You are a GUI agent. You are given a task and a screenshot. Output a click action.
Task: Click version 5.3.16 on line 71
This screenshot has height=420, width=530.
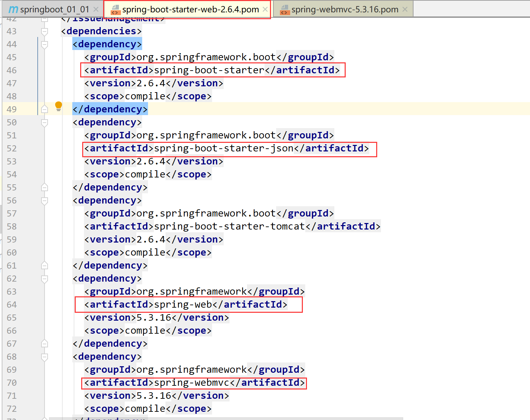[154, 396]
